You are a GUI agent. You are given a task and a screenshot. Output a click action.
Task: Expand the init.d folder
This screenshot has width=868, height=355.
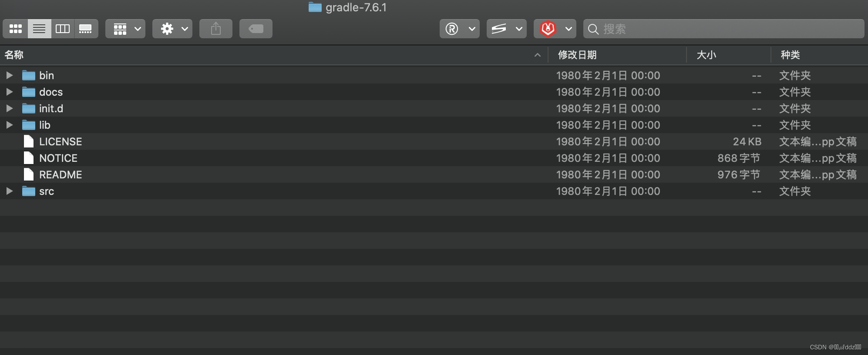[x=9, y=108]
